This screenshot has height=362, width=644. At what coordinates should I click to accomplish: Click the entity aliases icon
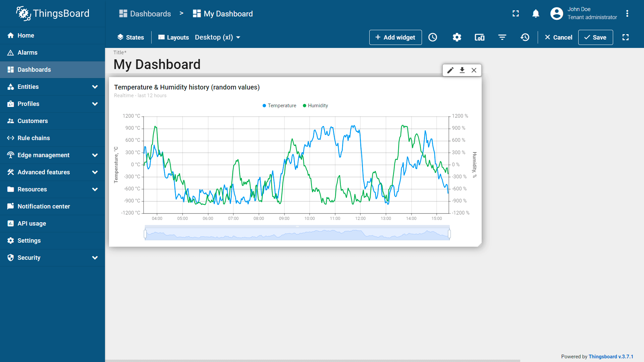coord(479,37)
